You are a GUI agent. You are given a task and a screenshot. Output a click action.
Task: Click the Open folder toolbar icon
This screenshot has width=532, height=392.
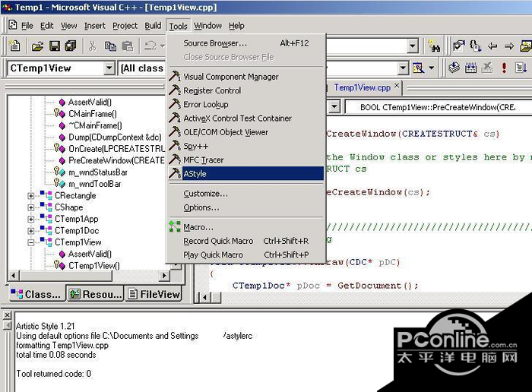pyautogui.click(x=38, y=46)
